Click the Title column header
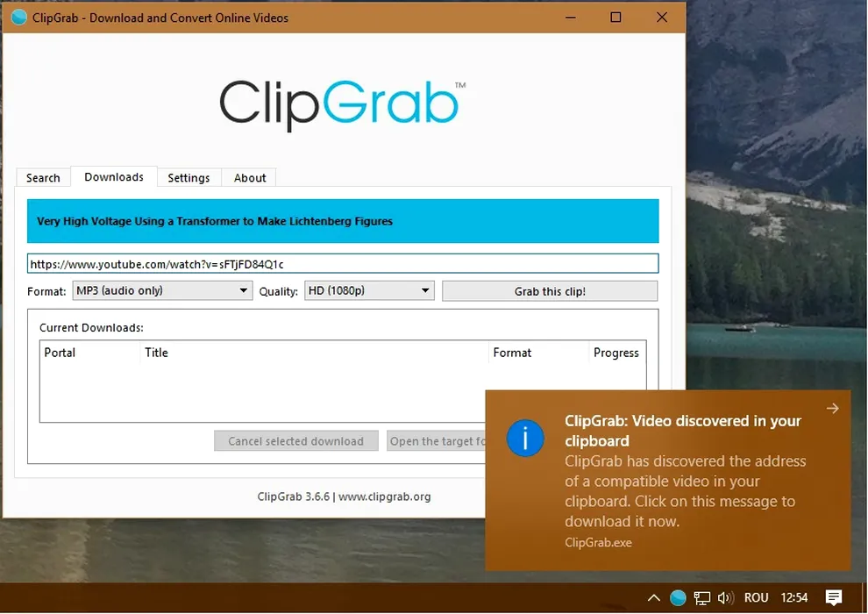Screen dimensions: 868x614 (x=314, y=353)
